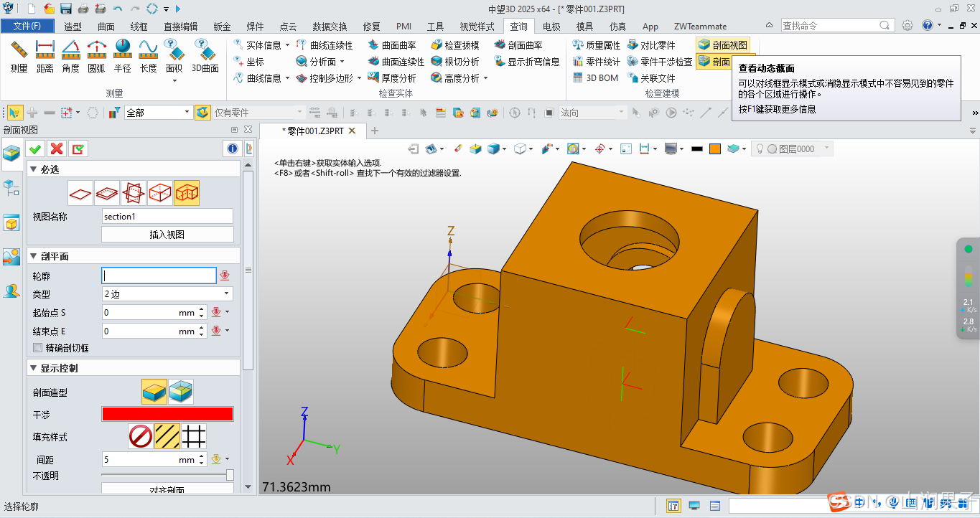Click the 插入视图 button
The image size is (980, 518).
[x=167, y=235]
